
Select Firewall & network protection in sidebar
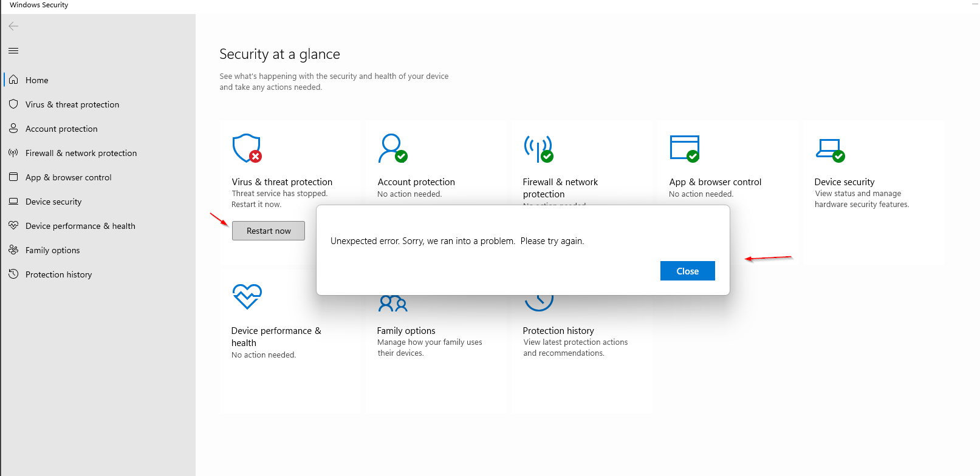[x=81, y=153]
